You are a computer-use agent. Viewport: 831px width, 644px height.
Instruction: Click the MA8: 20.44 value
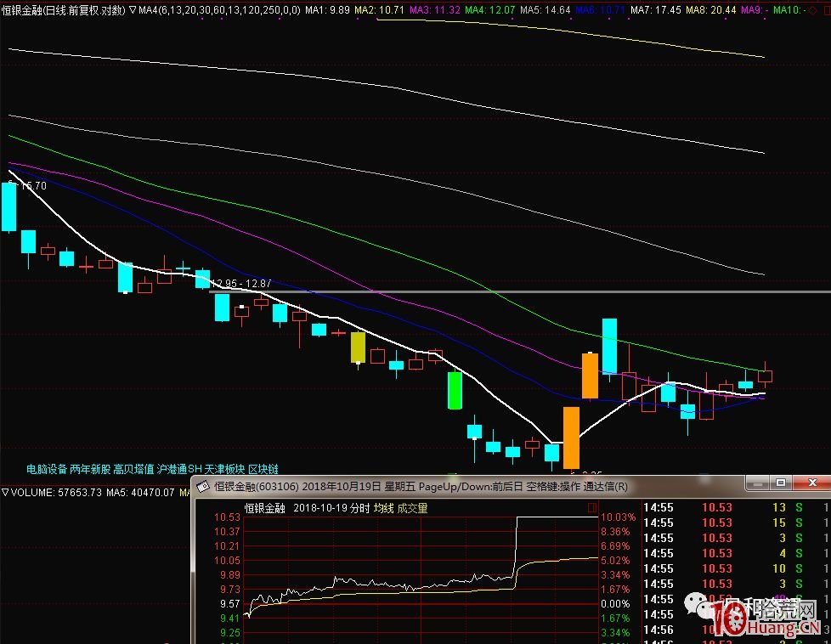(710, 9)
